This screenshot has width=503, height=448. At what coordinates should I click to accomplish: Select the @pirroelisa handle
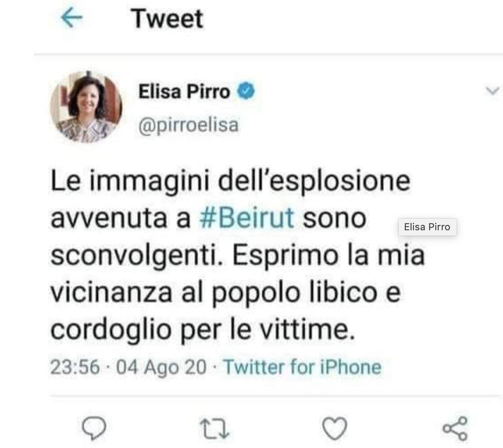(189, 125)
